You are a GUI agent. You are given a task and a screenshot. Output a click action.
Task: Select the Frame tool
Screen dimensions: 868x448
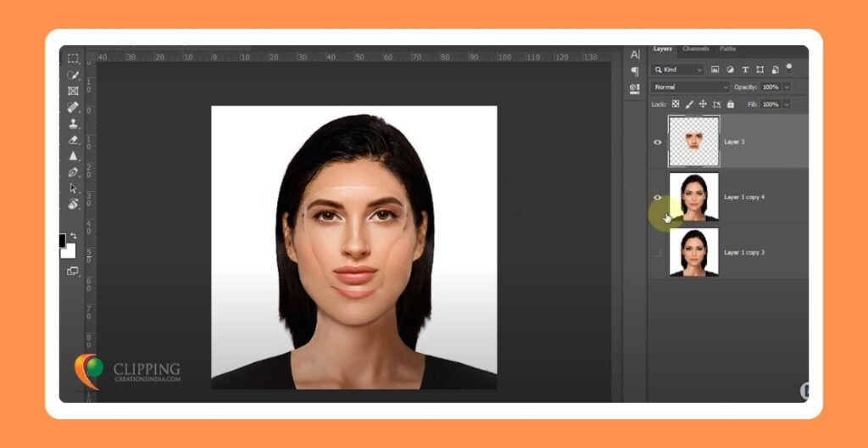click(73, 91)
